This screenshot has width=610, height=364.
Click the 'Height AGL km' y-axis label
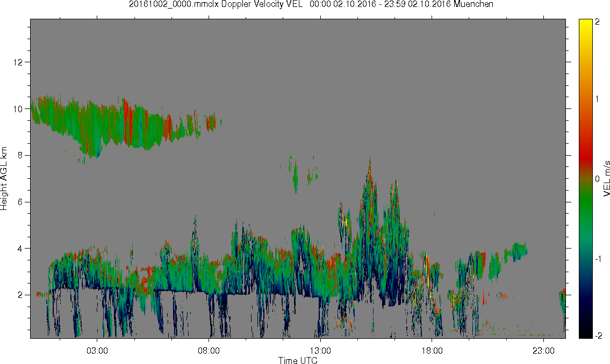pos(4,178)
